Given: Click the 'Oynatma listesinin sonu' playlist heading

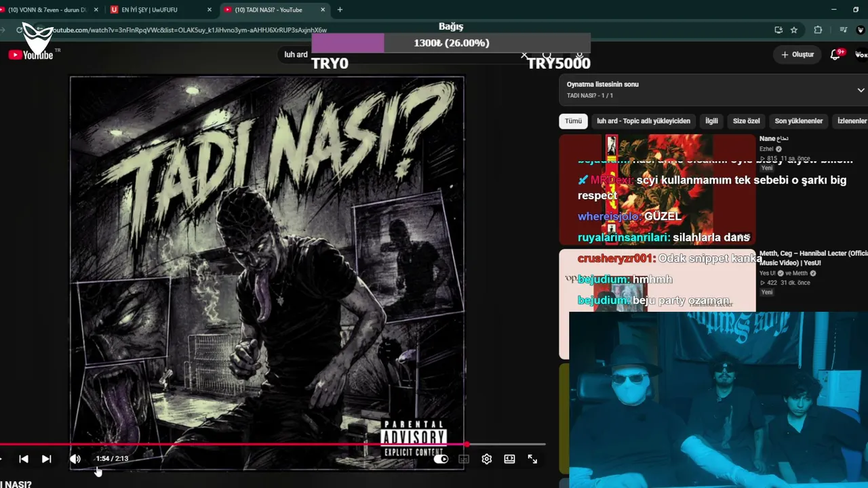Looking at the screenshot, I should (603, 84).
